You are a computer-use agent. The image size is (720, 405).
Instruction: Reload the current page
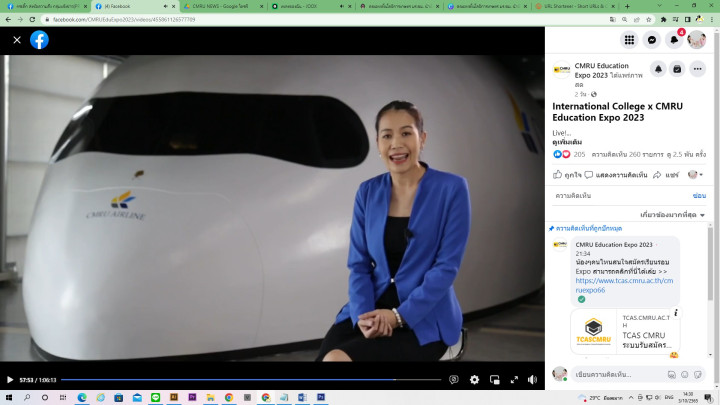(32, 19)
